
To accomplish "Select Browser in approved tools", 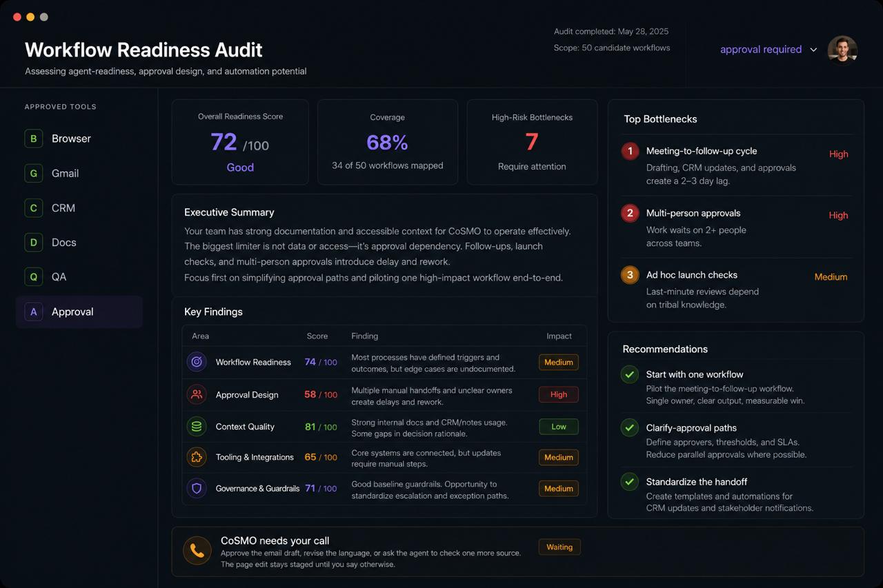I will [x=79, y=139].
